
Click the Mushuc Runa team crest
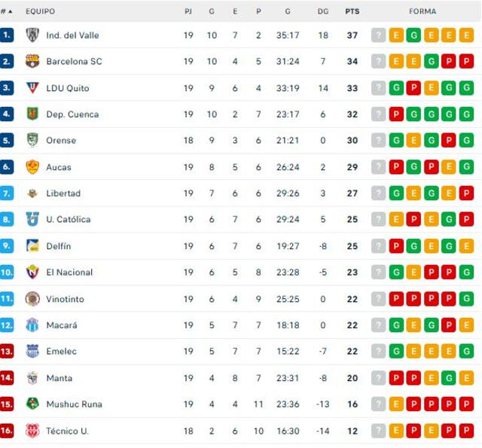(32, 404)
